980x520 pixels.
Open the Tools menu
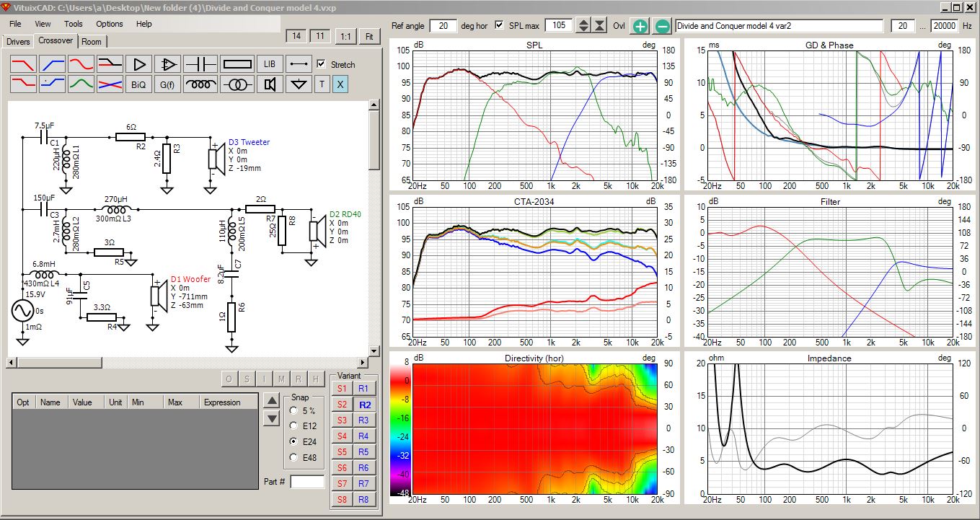73,24
